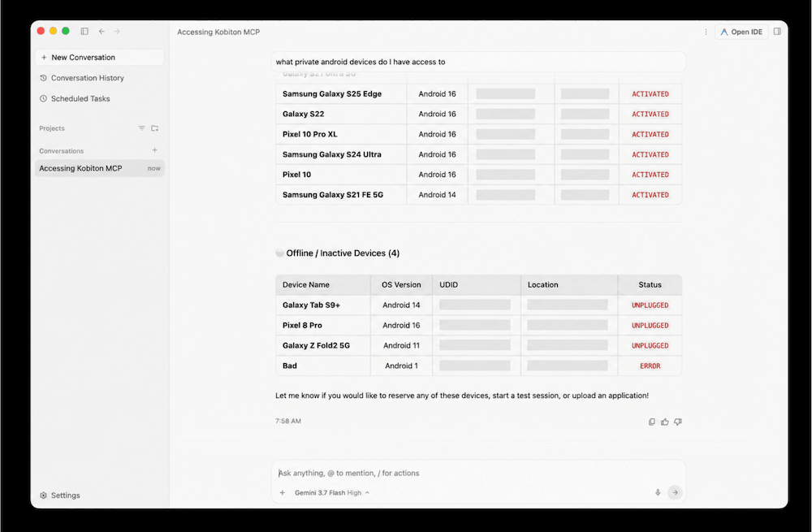Copy the response with copy icon
This screenshot has height=532, width=812.
pyautogui.click(x=651, y=422)
